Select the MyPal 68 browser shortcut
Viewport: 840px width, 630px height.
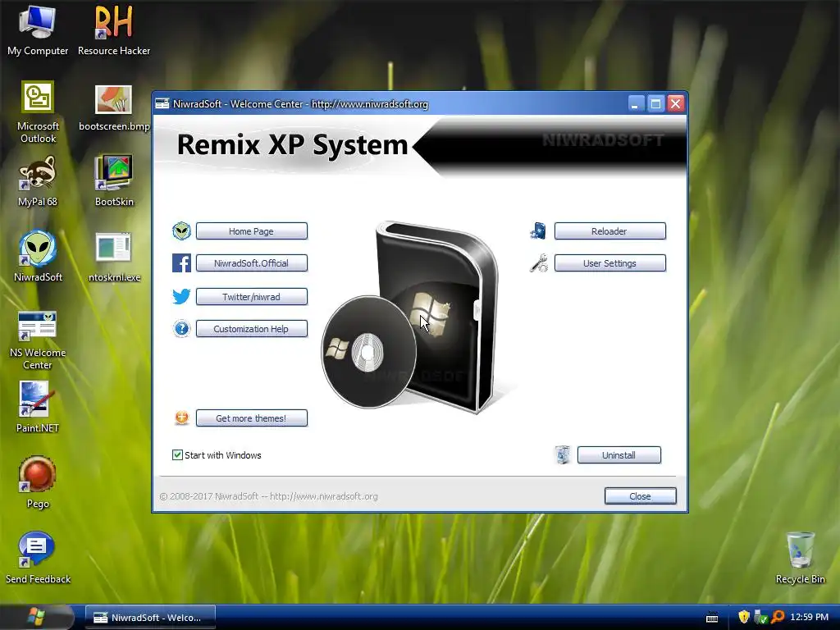(38, 181)
